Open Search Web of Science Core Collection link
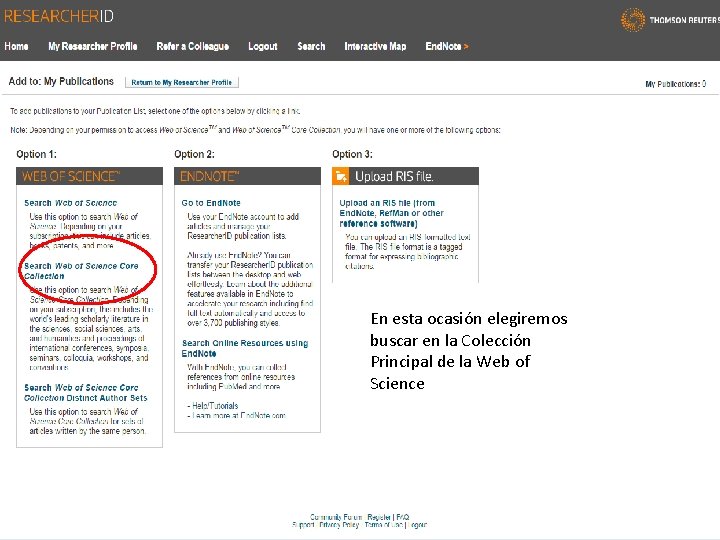The image size is (720, 540). pyautogui.click(x=81, y=271)
